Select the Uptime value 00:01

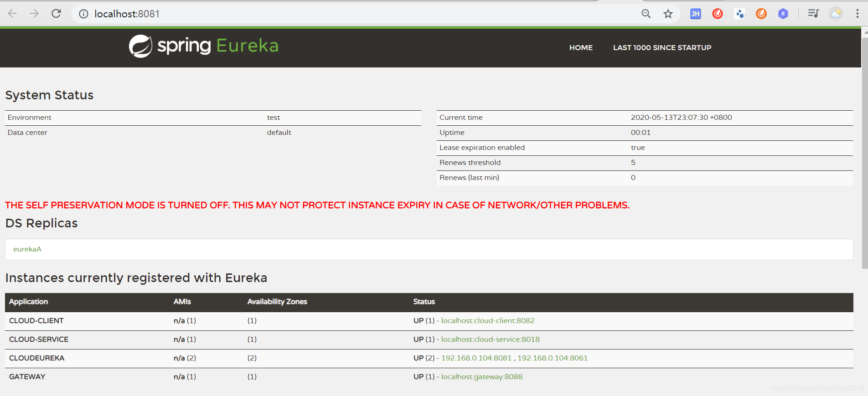(x=641, y=133)
